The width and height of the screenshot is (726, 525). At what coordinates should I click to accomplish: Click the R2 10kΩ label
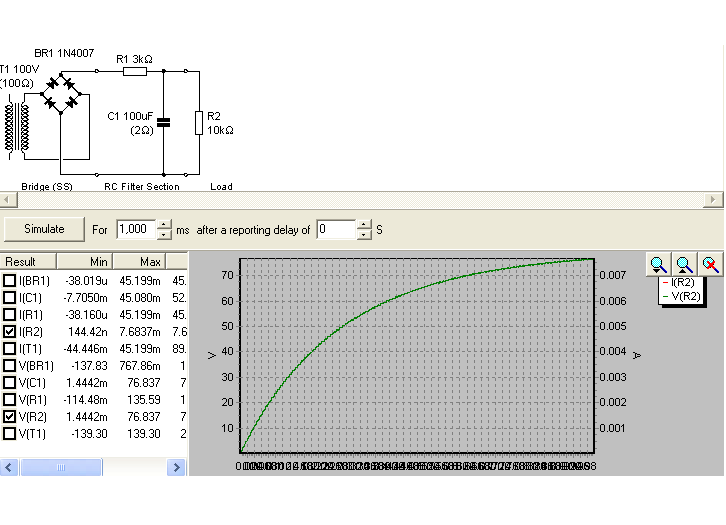point(220,123)
